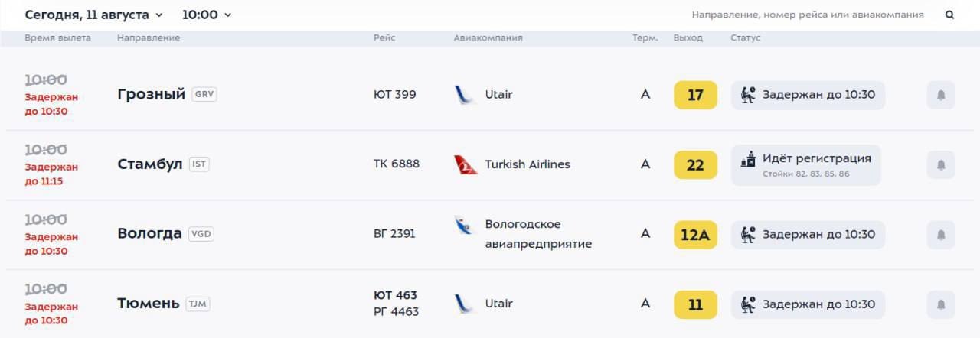Open the date dropdown "Сегодня, 11 августа"
Image resolution: width=980 pixels, height=338 pixels.
[x=93, y=15]
